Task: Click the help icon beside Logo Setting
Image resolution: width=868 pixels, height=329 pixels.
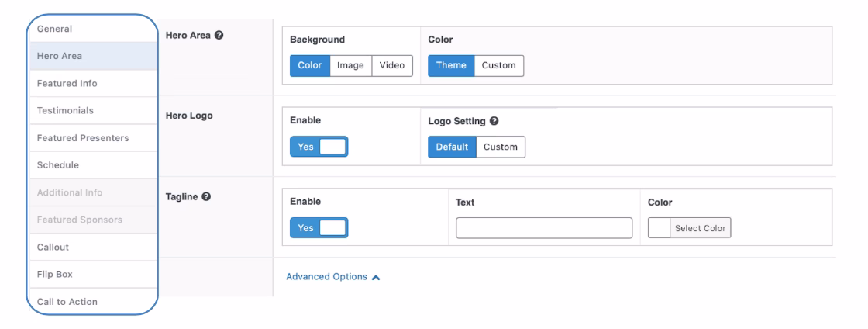Action: coord(494,121)
